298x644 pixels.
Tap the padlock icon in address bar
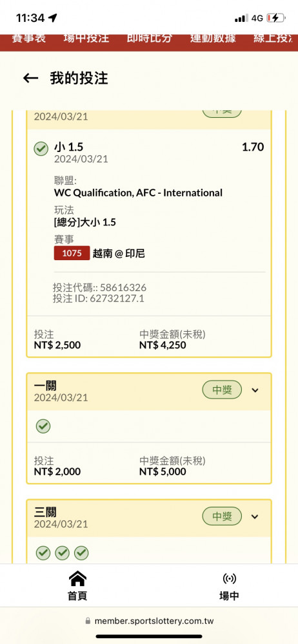coord(88,621)
